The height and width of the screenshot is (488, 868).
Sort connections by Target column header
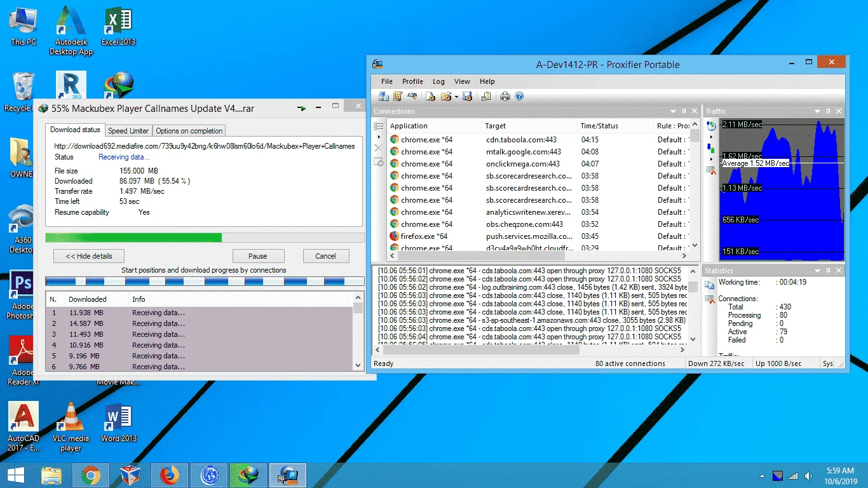click(x=529, y=126)
